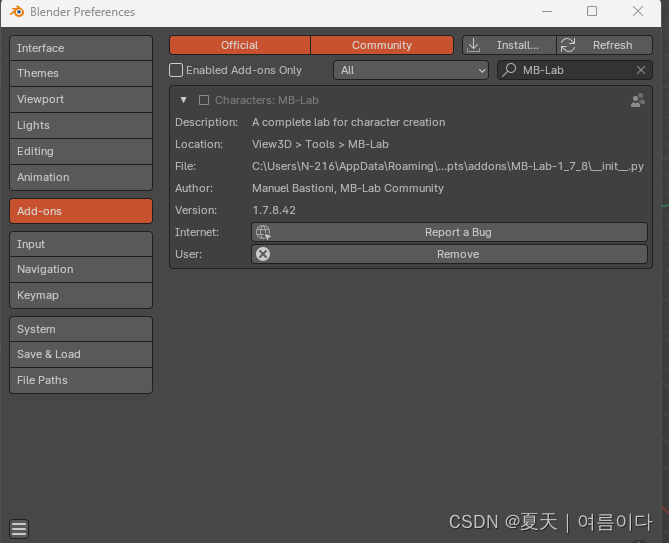Click the add-on file path text

tap(448, 166)
